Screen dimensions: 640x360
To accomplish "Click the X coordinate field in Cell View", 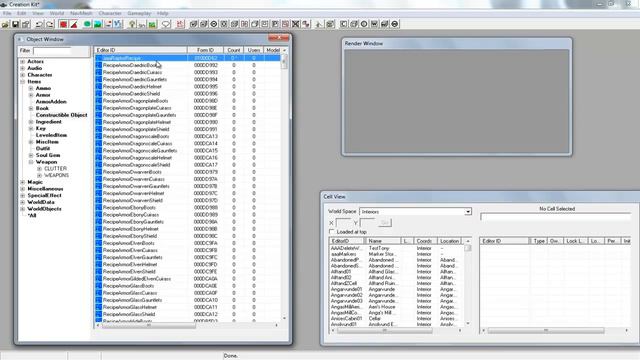I will (x=343, y=223).
